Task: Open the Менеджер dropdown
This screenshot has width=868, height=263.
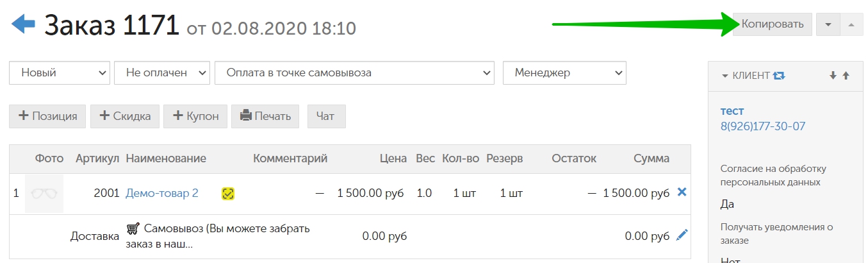Action: (x=564, y=72)
